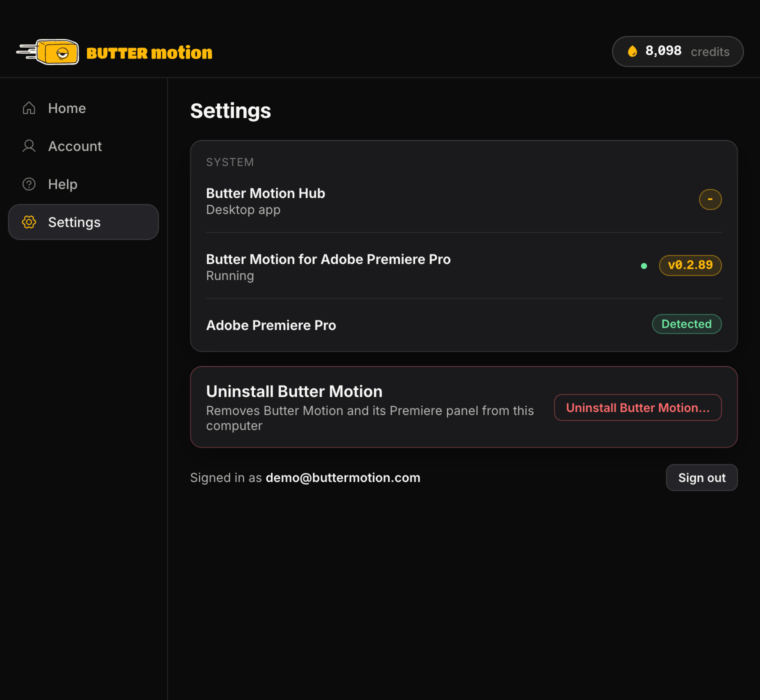The width and height of the screenshot is (760, 700).
Task: Open the Help section
Action: [83, 184]
